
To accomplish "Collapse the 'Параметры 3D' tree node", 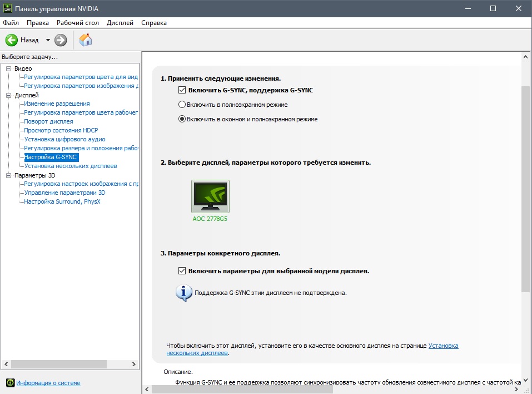I will click(8, 175).
